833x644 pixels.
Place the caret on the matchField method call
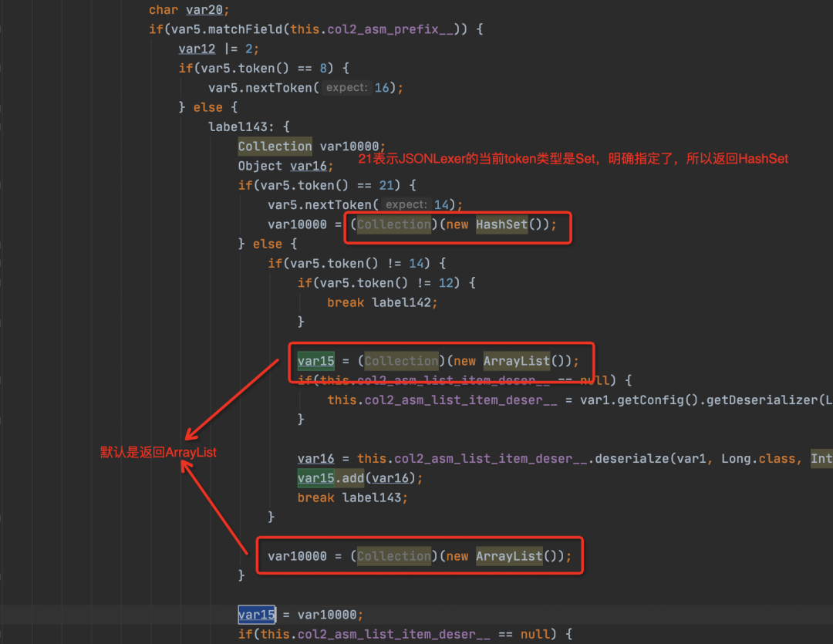click(x=245, y=29)
